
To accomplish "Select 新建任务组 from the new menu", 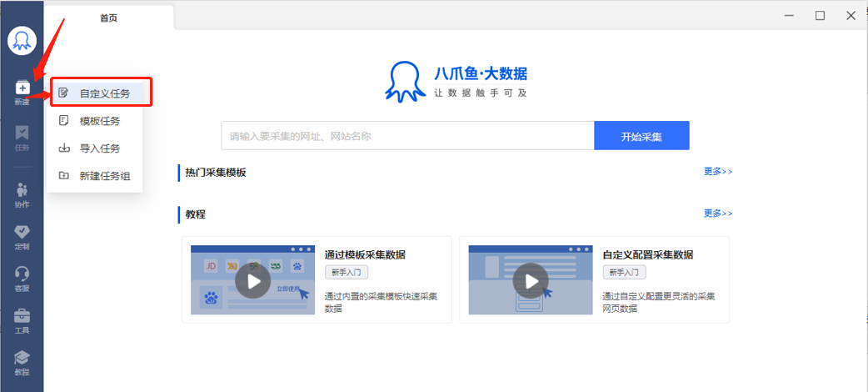I will (95, 176).
